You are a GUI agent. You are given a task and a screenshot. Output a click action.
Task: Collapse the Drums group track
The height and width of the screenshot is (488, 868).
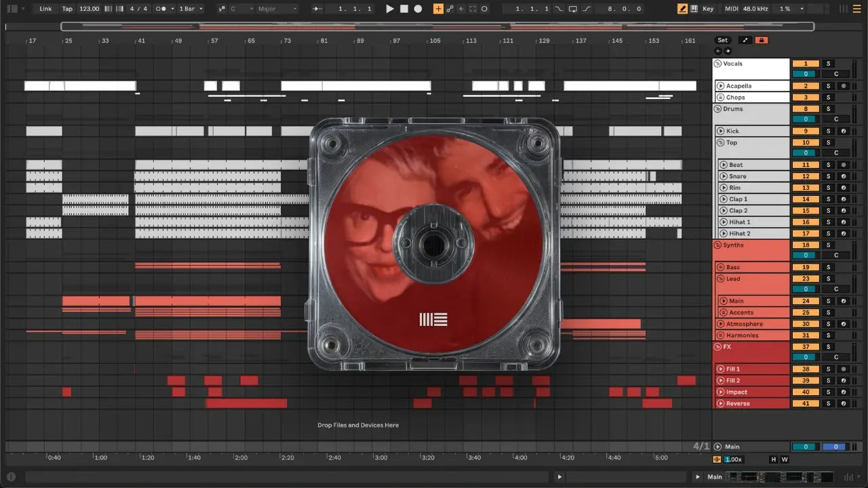717,109
